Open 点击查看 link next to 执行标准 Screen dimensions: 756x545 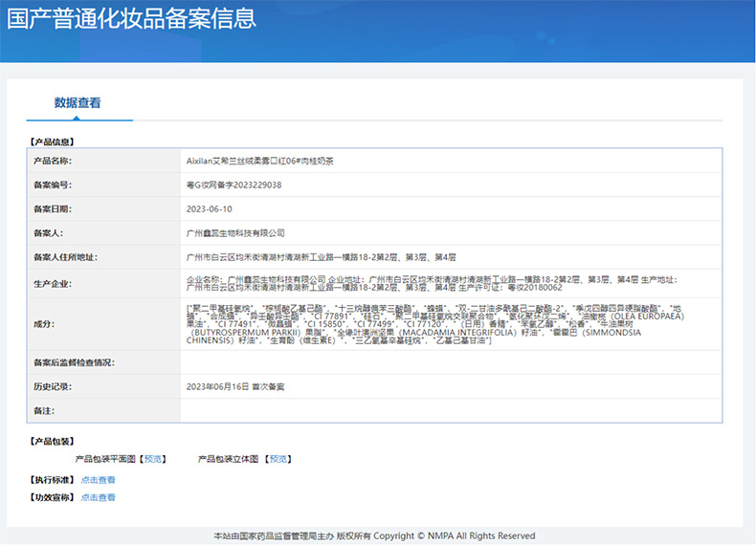coord(98,480)
